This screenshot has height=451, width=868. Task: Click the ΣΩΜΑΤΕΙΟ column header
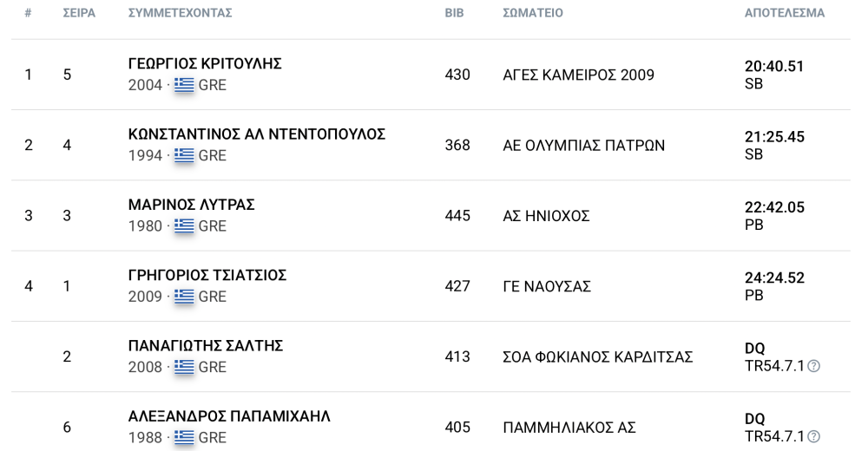click(533, 13)
